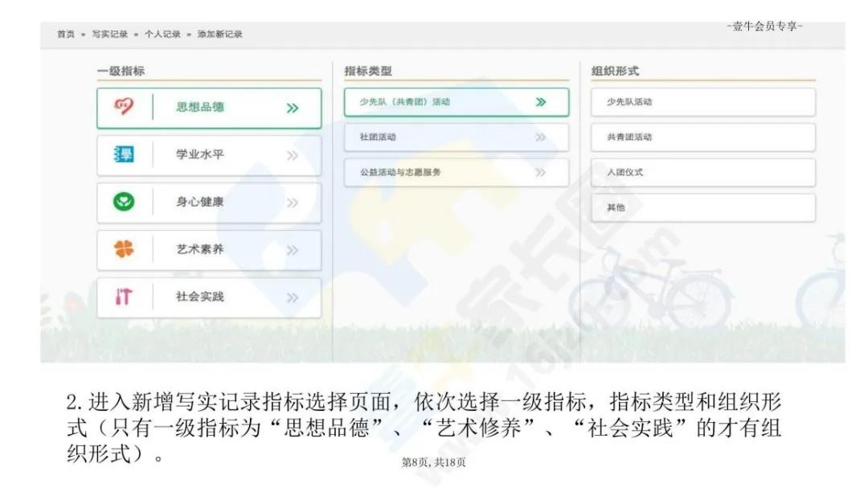Expand 社团活动 with its chevron arrow
This screenshot has height=488, width=868.
(541, 137)
